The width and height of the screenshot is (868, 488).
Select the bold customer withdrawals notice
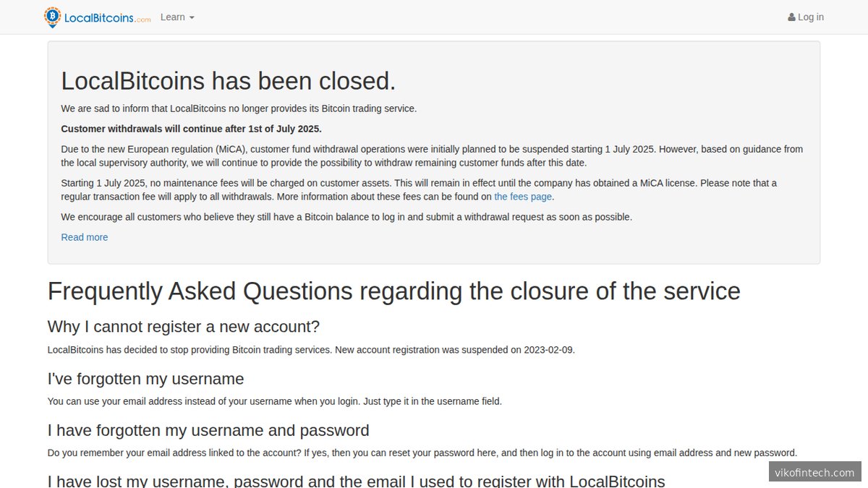coord(191,129)
